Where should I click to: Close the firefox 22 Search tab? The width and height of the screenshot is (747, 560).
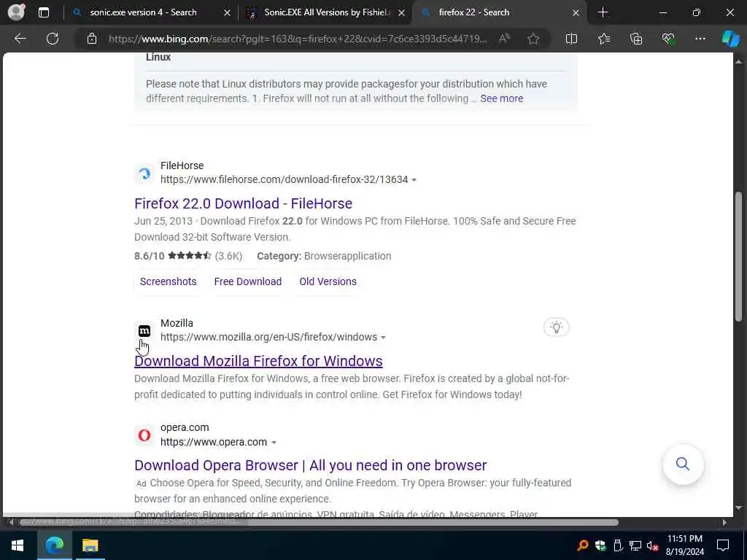pos(576,13)
